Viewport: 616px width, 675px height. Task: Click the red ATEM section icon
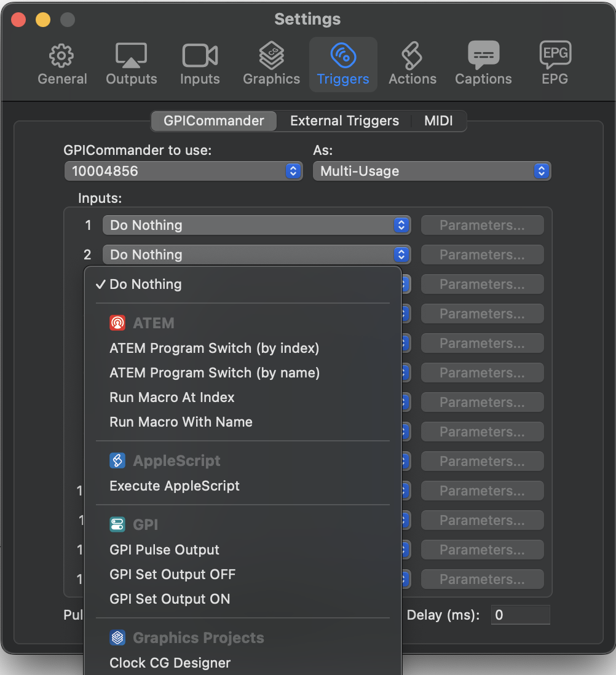coord(117,323)
